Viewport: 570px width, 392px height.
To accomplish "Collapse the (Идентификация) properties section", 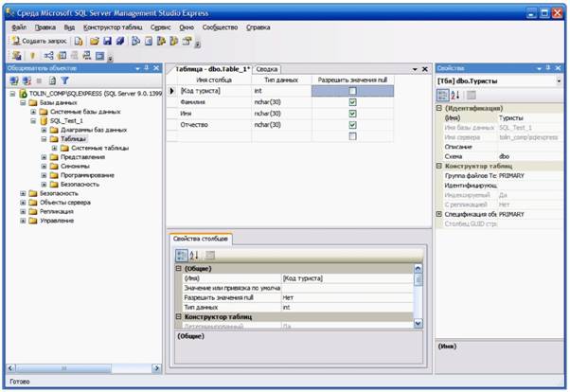I will pyautogui.click(x=438, y=108).
